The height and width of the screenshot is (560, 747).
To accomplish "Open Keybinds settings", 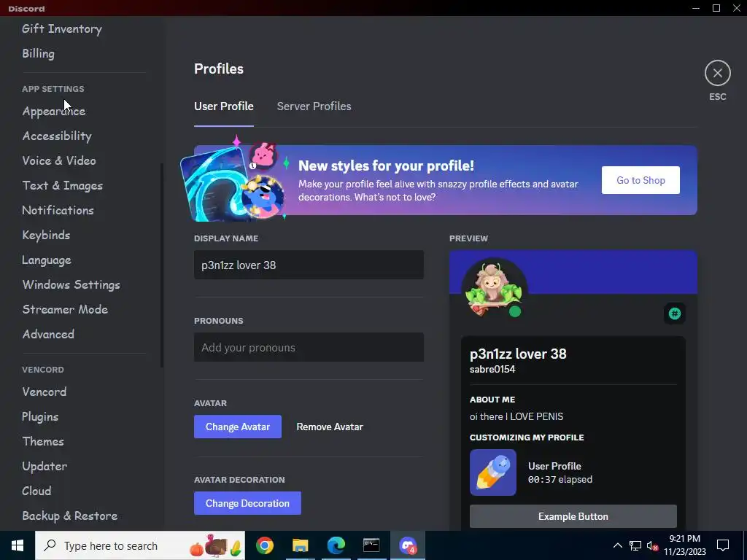I will tap(46, 235).
